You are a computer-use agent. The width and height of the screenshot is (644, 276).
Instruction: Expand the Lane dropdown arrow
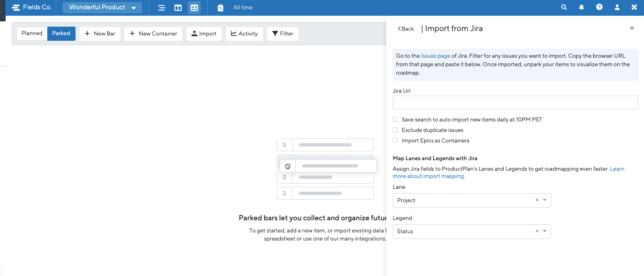click(545, 200)
